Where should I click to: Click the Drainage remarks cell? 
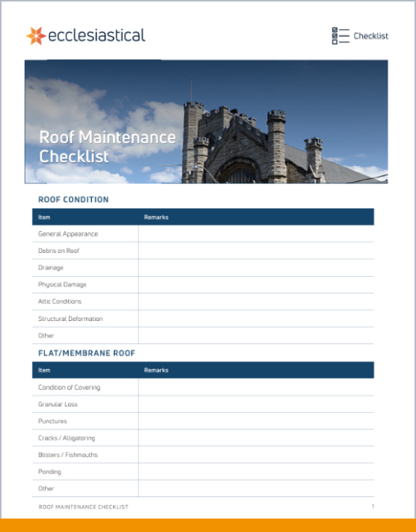coord(256,268)
